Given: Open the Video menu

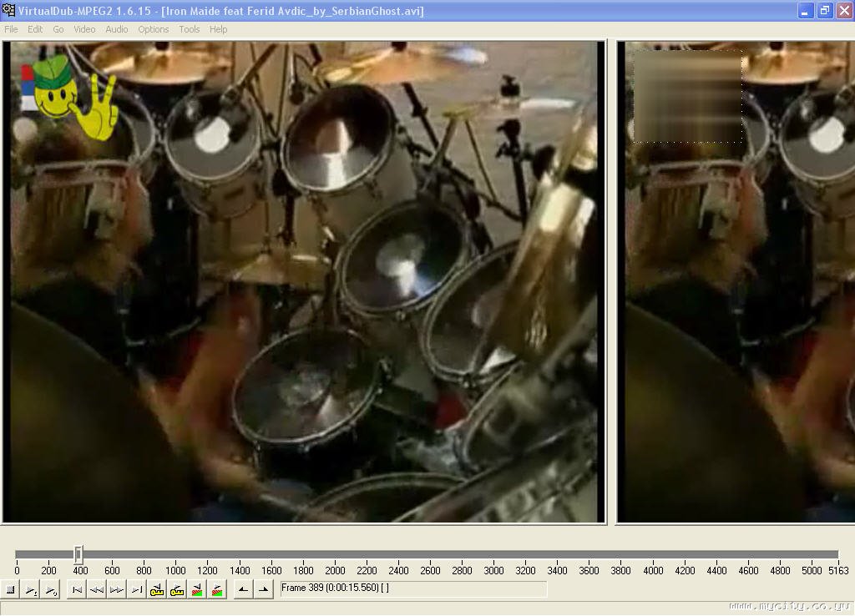Looking at the screenshot, I should tap(84, 29).
